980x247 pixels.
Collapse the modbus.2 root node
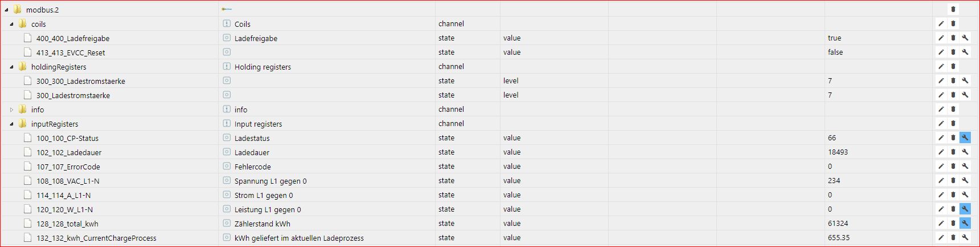pos(6,10)
